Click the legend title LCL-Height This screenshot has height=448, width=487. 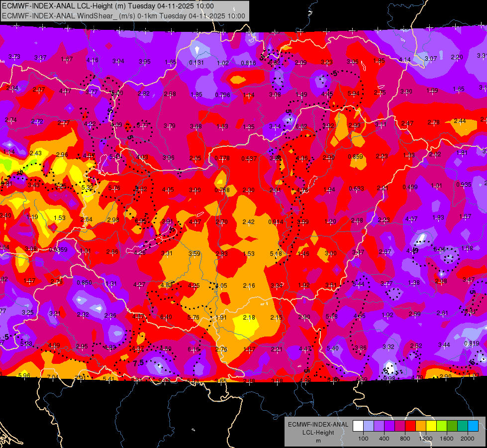tap(318, 433)
